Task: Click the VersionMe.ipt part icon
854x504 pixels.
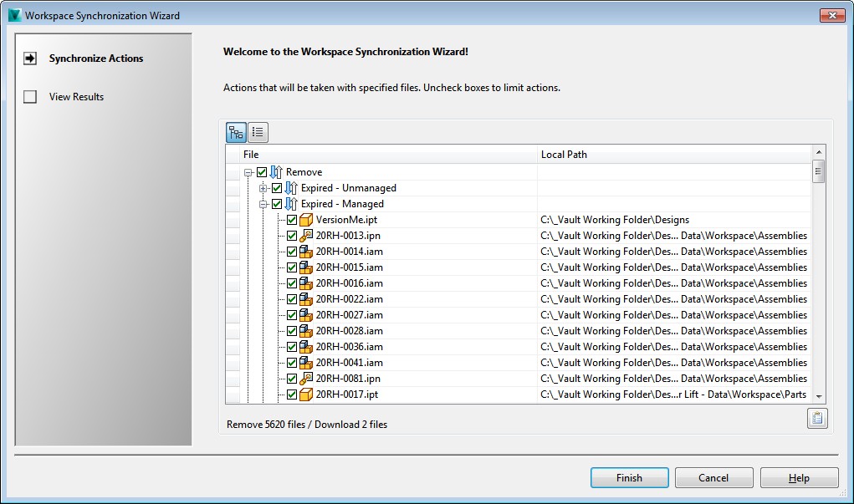Action: (x=306, y=220)
